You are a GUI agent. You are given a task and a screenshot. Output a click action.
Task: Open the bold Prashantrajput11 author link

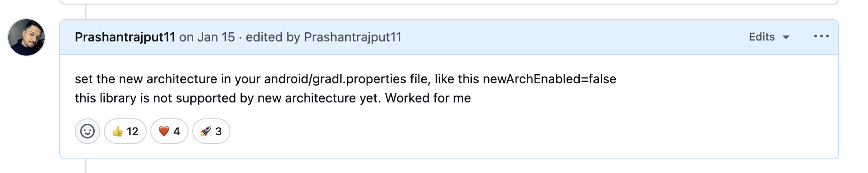(x=125, y=37)
